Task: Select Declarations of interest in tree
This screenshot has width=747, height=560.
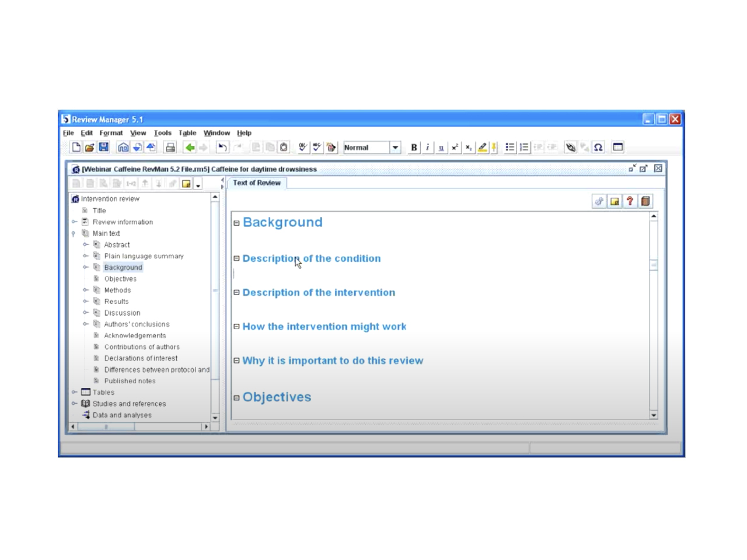Action: (141, 358)
